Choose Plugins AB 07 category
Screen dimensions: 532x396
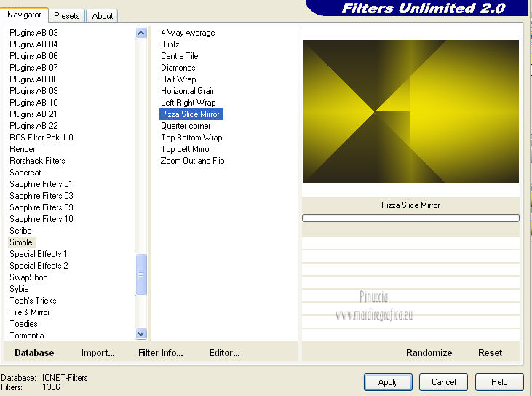[x=33, y=67]
